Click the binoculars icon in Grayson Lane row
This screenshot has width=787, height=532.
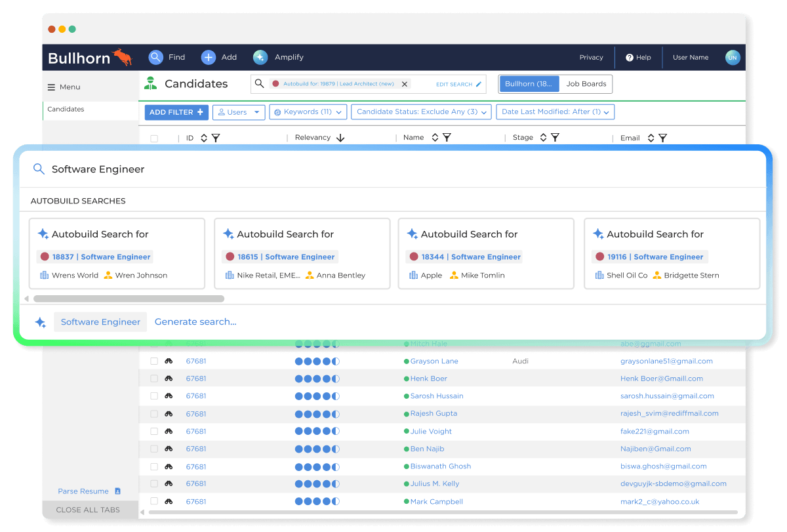point(169,361)
